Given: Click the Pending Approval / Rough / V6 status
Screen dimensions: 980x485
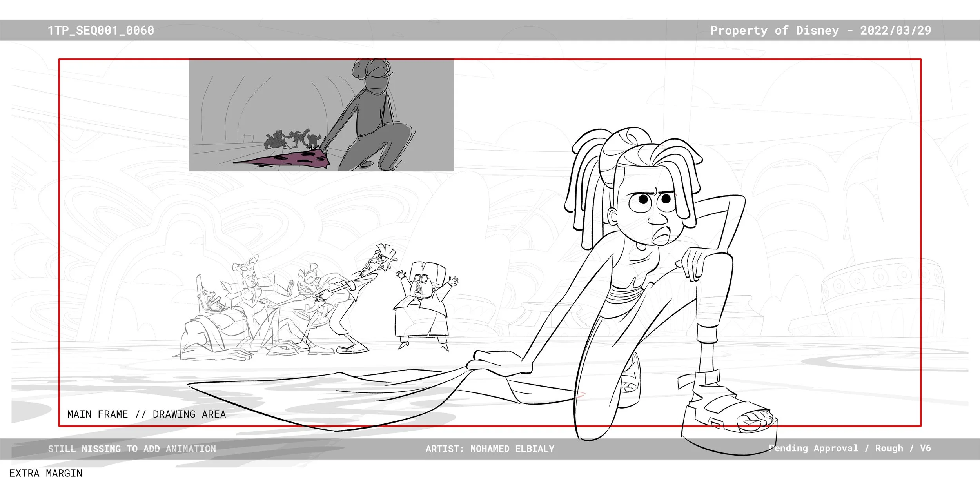Looking at the screenshot, I should coord(849,448).
